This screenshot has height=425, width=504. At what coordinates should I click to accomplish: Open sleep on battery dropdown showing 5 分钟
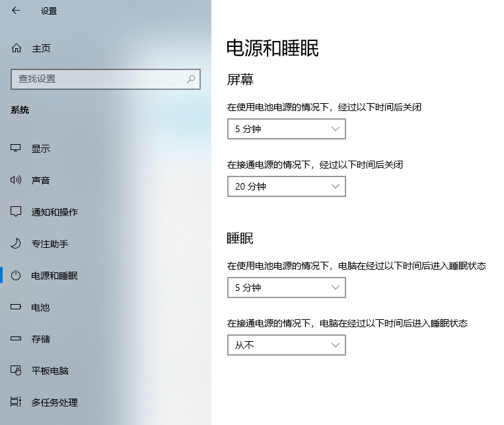point(287,288)
